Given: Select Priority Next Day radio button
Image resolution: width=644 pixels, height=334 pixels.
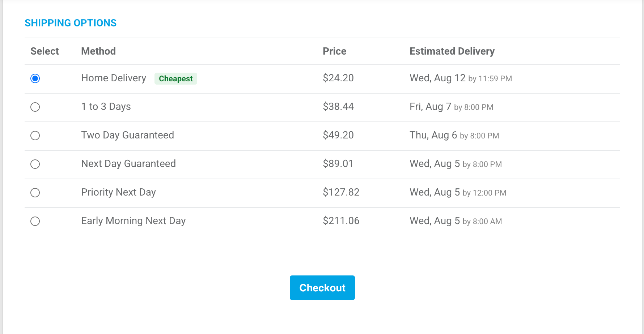Looking at the screenshot, I should 35,193.
